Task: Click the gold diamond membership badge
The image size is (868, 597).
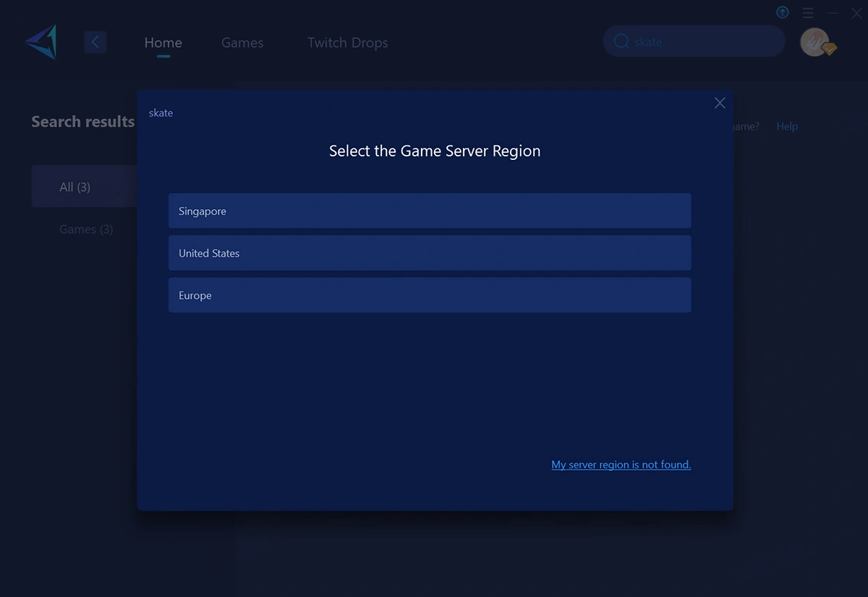Action: (x=829, y=49)
